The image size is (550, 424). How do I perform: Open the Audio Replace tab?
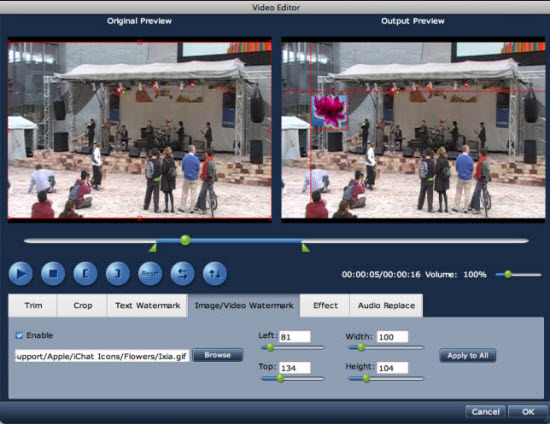click(x=386, y=305)
